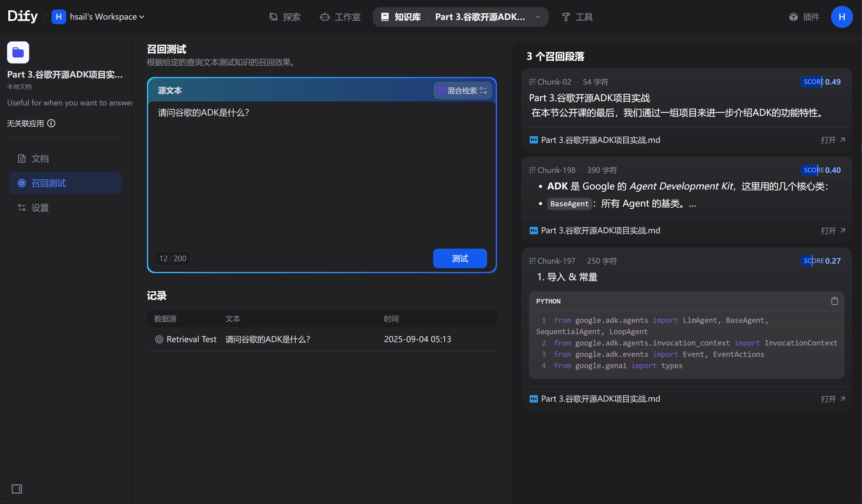Copy the PYTHON code block
This screenshot has height=504, width=862.
pos(834,301)
